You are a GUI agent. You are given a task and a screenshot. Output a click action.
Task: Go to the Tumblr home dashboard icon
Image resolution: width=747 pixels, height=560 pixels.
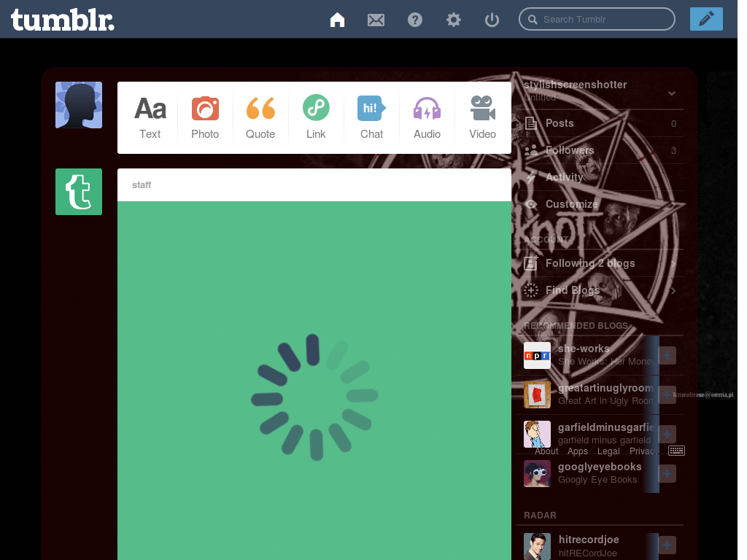click(x=337, y=20)
